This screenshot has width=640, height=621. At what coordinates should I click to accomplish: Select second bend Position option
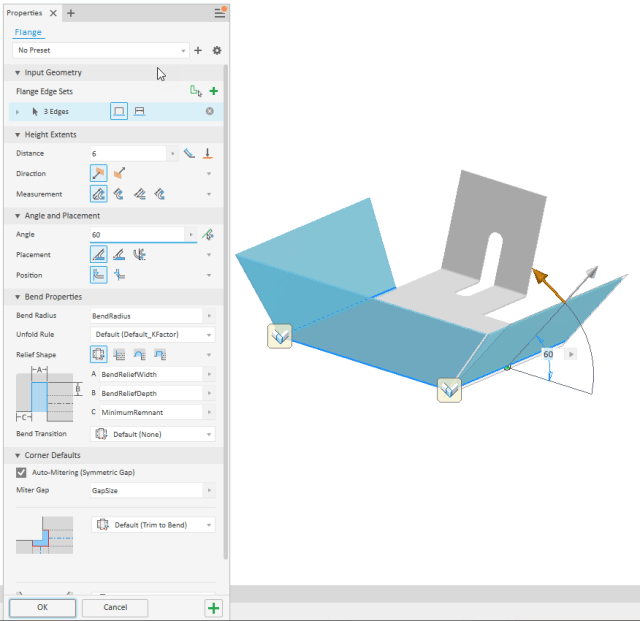coord(119,275)
